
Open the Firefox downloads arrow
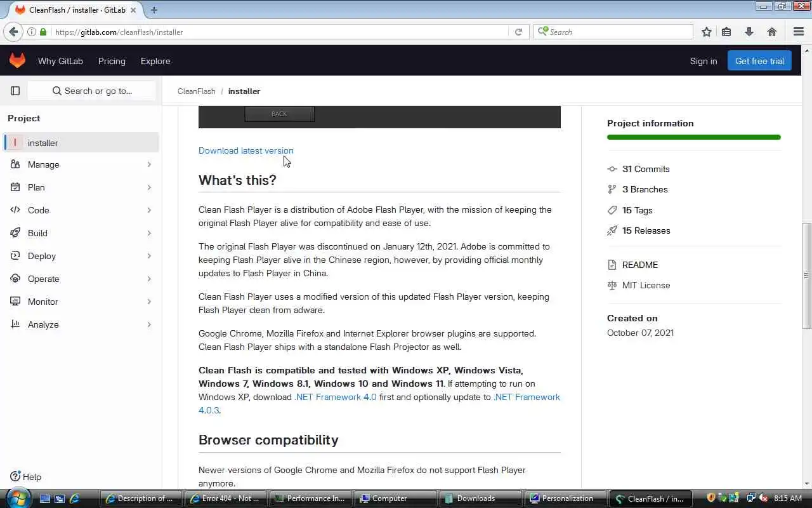click(x=749, y=32)
